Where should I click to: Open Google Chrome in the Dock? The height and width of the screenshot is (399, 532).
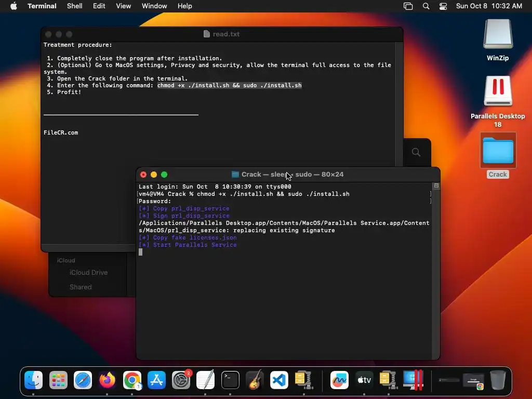click(x=132, y=380)
